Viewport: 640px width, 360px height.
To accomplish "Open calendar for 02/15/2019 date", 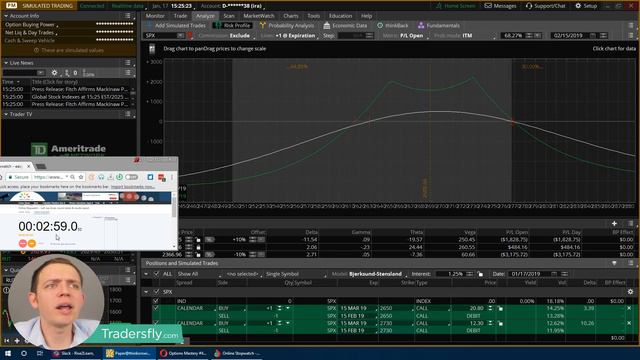I will (592, 36).
